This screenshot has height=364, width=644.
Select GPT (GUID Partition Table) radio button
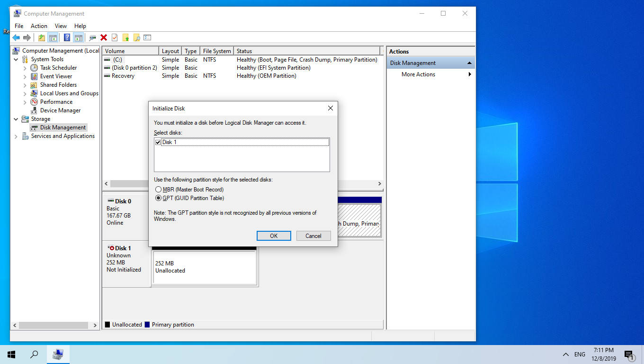coord(158,198)
